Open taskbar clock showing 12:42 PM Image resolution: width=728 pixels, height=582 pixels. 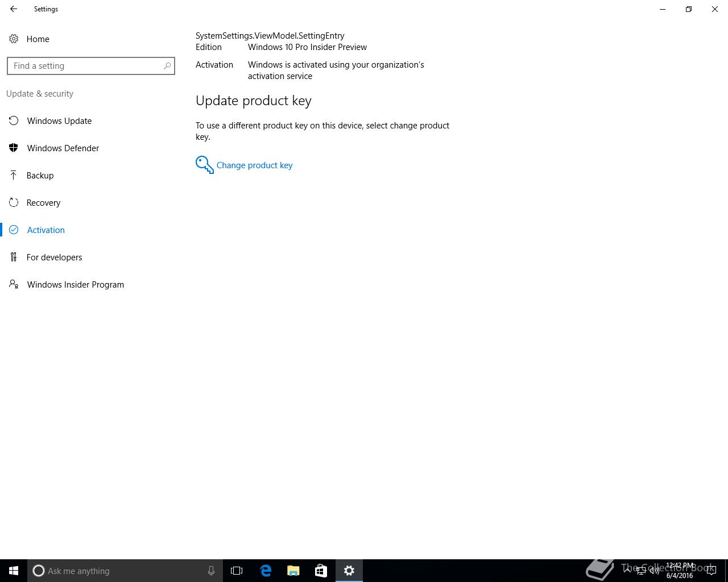[680, 571]
